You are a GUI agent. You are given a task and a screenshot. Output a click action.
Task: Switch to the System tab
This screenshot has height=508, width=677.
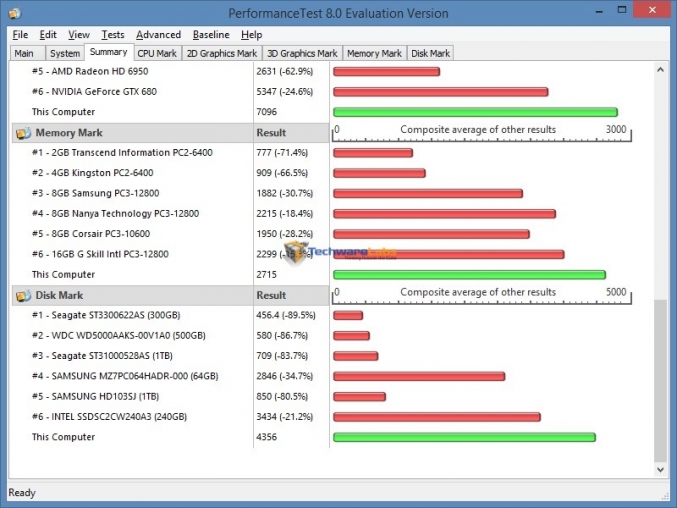(x=65, y=53)
